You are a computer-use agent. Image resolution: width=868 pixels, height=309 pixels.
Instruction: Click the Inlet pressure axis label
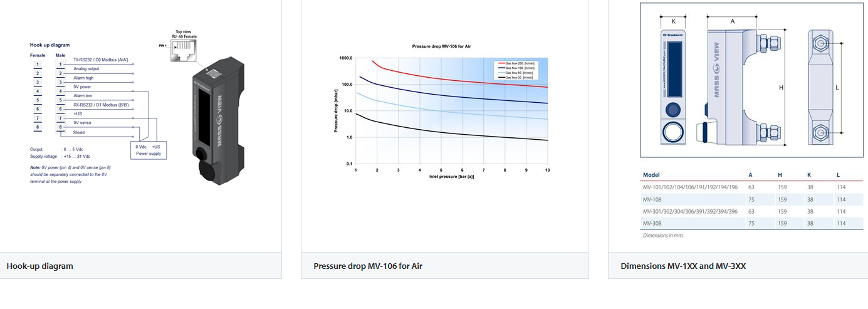point(451,177)
